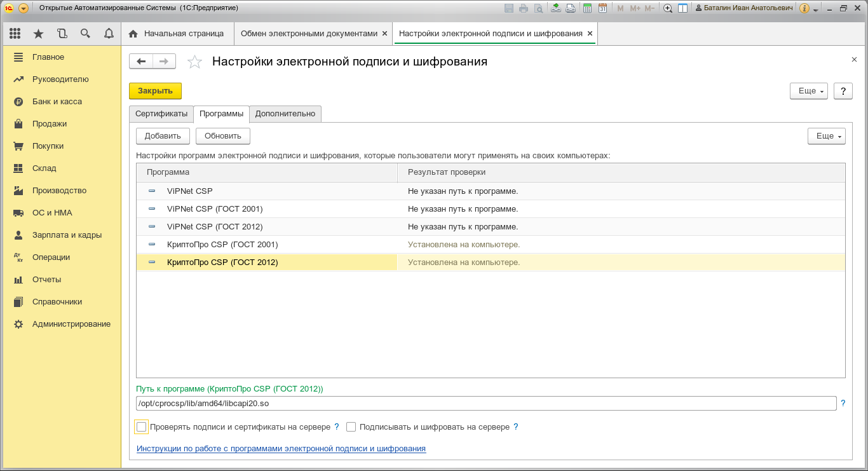The image size is (868, 471).
Task: Click the back navigation arrow
Action: pos(141,61)
